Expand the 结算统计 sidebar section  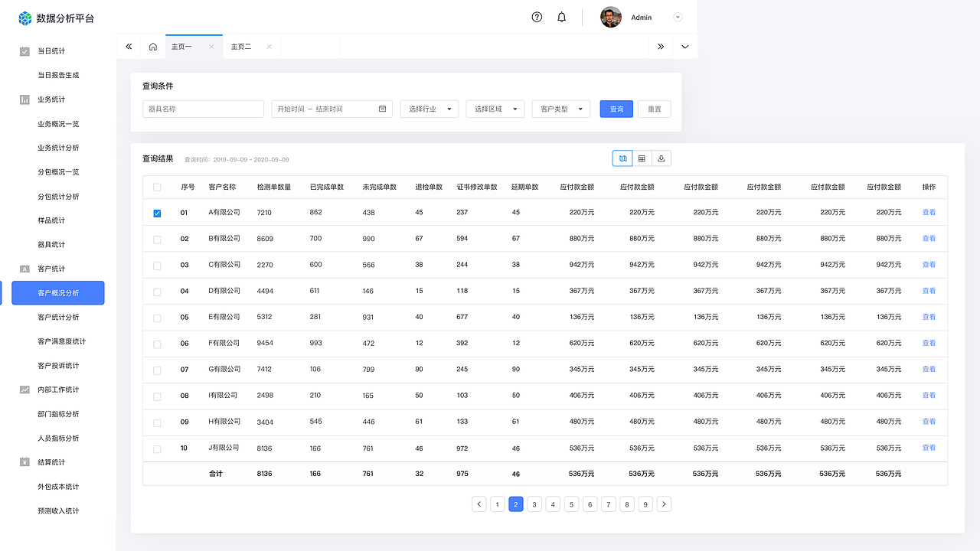click(51, 462)
